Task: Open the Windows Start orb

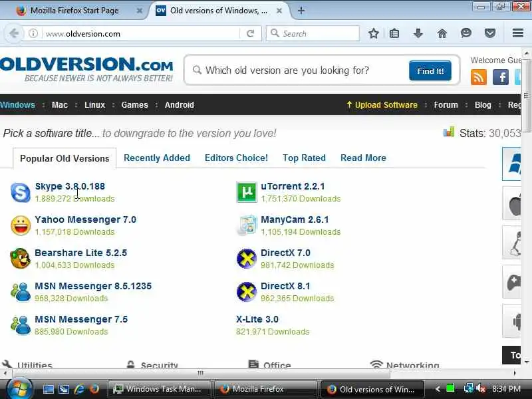Action: click(20, 389)
